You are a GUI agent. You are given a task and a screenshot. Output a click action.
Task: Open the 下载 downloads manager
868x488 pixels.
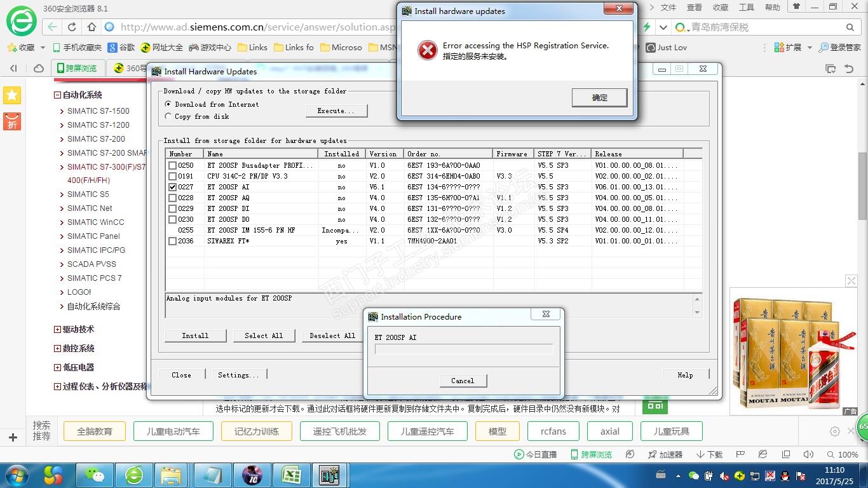pyautogui.click(x=710, y=454)
